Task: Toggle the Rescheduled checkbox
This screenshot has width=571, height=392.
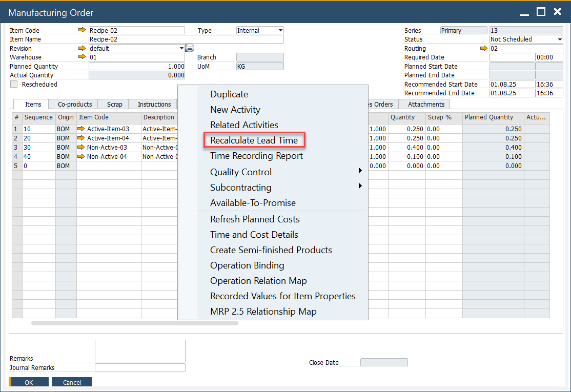Action: (14, 84)
